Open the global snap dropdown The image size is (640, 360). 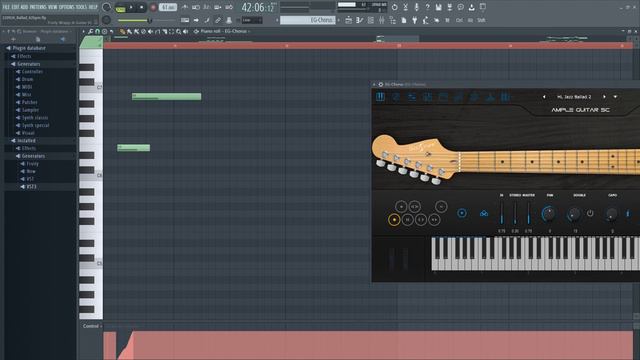(252, 20)
